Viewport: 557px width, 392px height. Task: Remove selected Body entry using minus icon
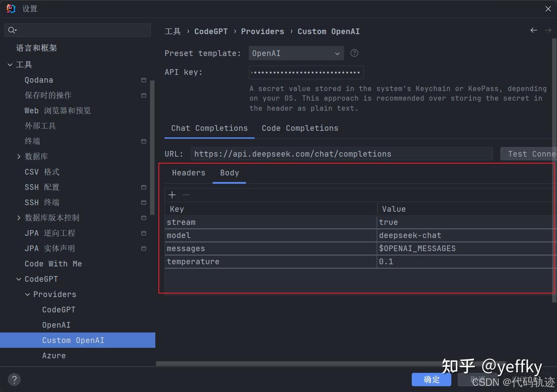click(186, 195)
